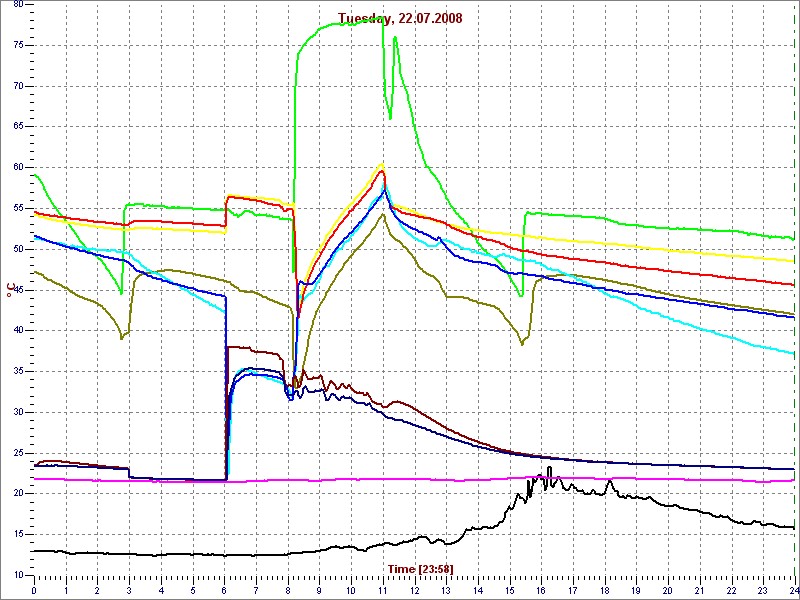Select hour 11 on the time axis
This screenshot has width=800, height=600.
(382, 590)
